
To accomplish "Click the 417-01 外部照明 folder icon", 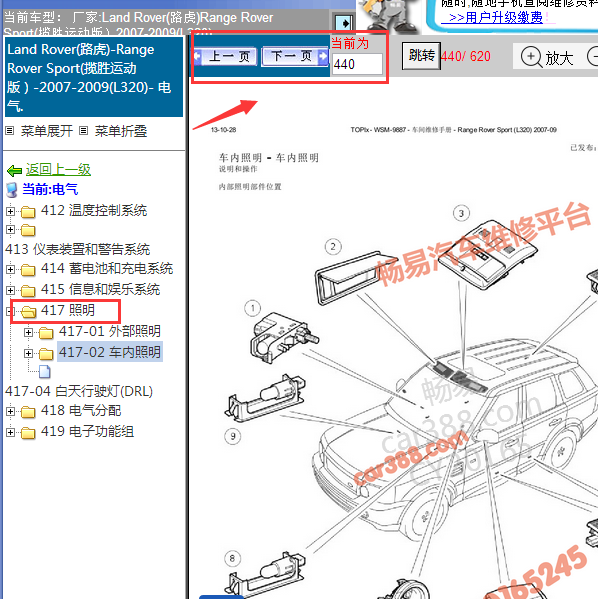I will (x=46, y=333).
